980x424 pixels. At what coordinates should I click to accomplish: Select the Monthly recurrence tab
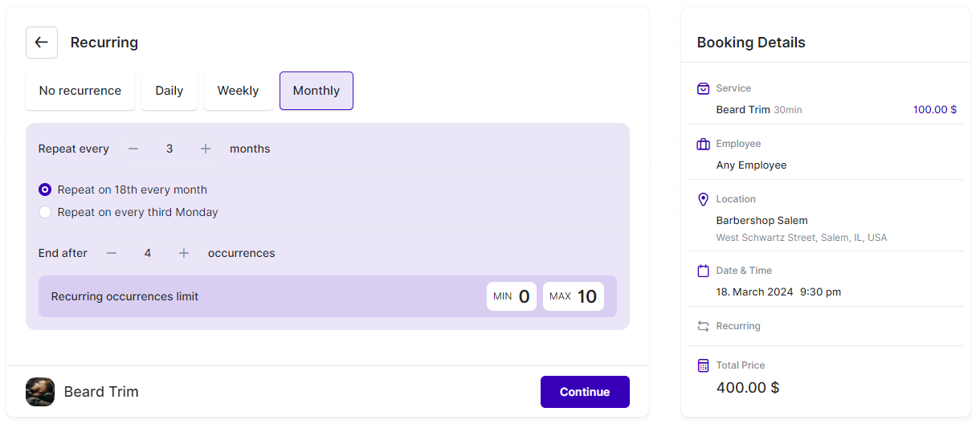click(x=316, y=91)
